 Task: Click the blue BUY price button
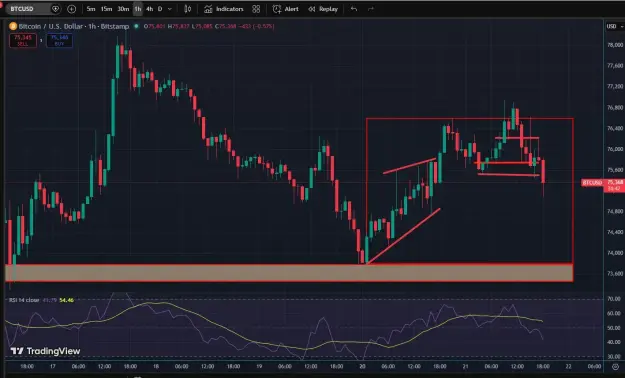point(59,40)
